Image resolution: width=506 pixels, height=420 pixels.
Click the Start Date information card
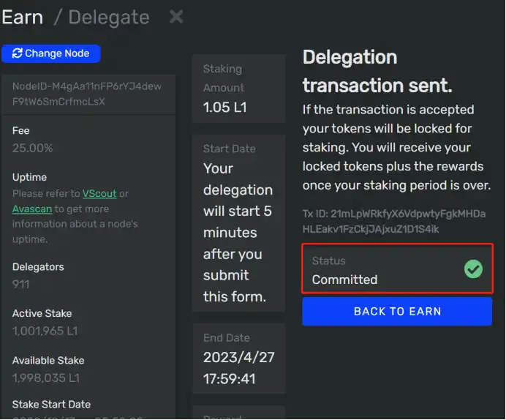(x=238, y=223)
